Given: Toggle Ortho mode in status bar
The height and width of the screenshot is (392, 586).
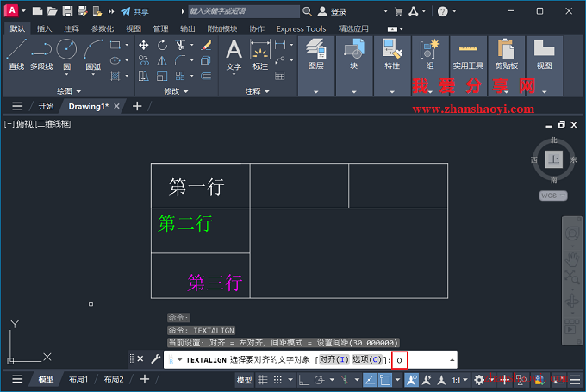Looking at the screenshot, I should [x=304, y=380].
